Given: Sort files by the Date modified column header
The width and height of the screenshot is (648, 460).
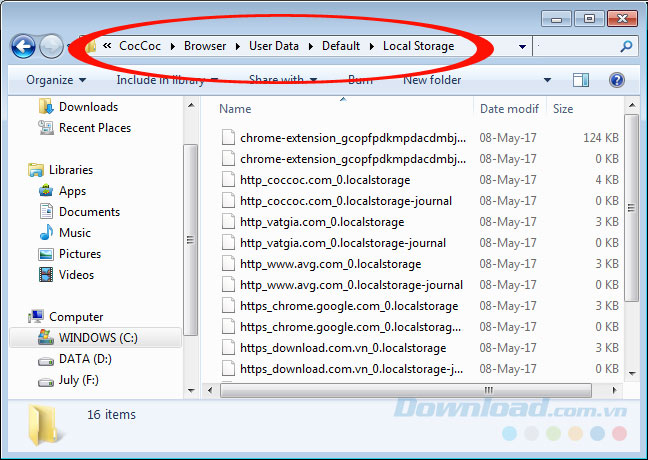Looking at the screenshot, I should pos(509,109).
